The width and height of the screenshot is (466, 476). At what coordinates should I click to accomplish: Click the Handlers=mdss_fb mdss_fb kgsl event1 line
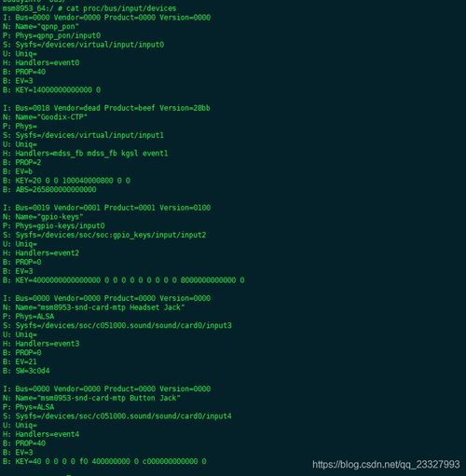86,154
